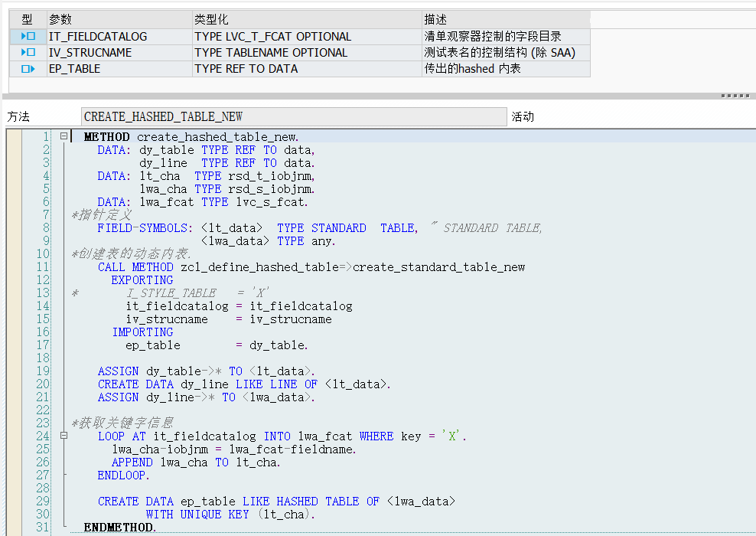This screenshot has width=756, height=536.
Task: Click the splitter grip dots between the two panes
Action: click(x=735, y=96)
